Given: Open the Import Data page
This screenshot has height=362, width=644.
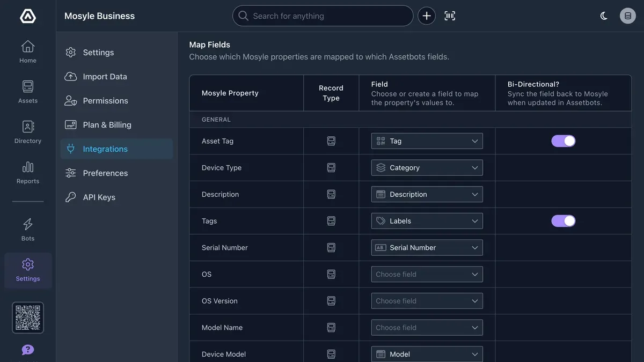Looking at the screenshot, I should [116, 77].
